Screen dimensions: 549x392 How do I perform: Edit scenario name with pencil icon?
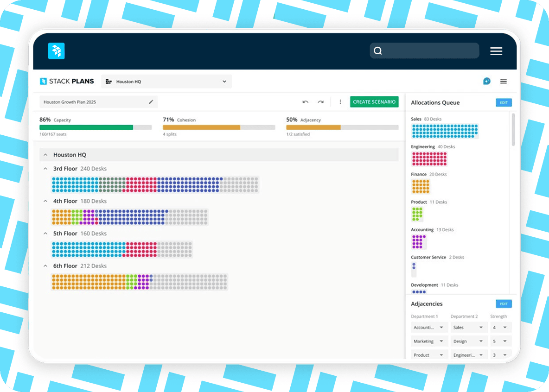click(151, 102)
